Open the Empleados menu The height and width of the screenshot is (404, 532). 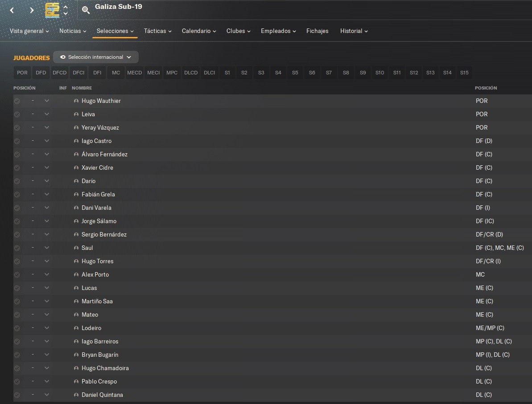pyautogui.click(x=278, y=31)
